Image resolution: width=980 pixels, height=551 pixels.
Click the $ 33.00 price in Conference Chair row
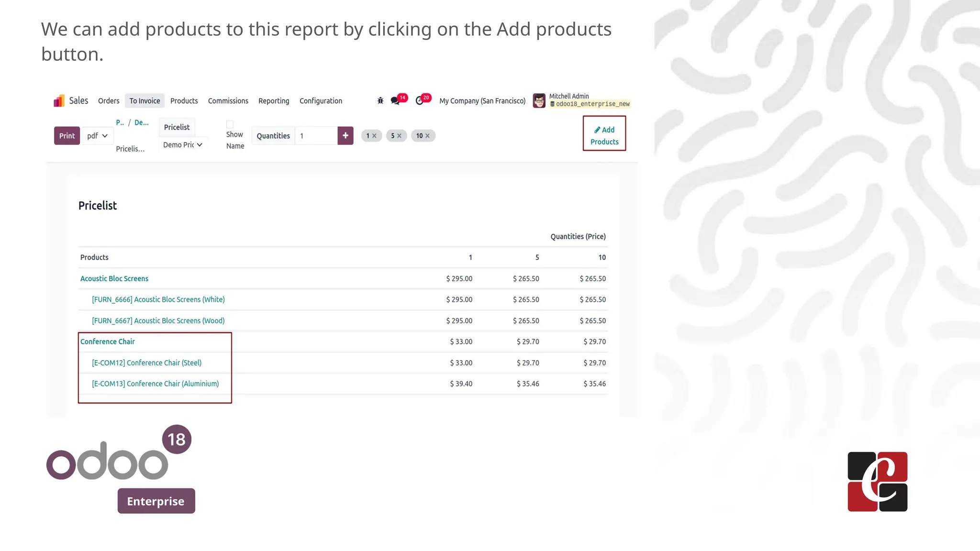[x=461, y=342]
